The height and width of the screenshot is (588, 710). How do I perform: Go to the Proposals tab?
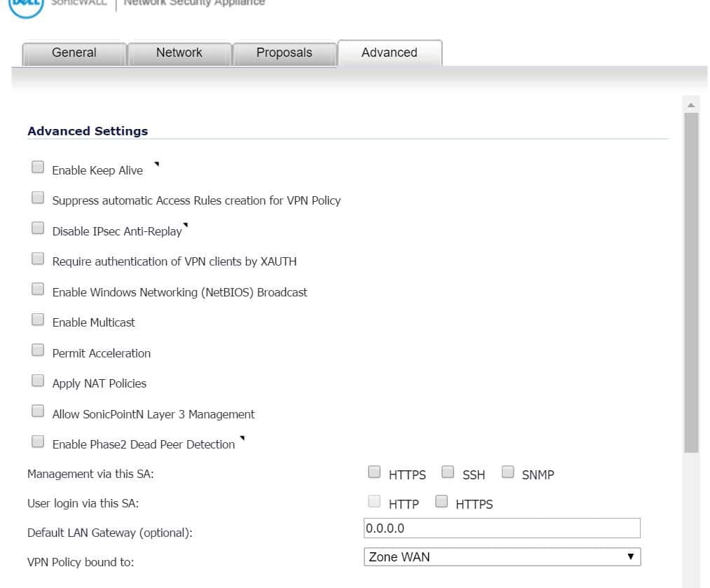pos(284,53)
